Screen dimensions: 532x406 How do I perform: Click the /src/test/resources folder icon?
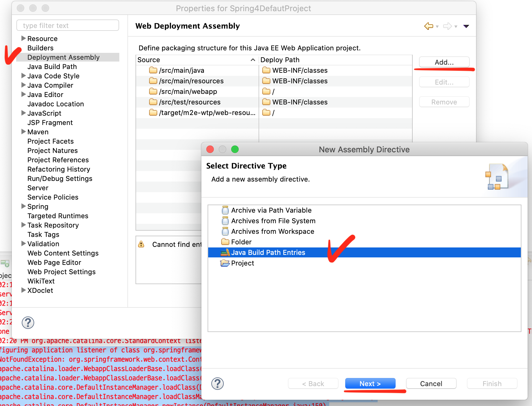point(153,102)
